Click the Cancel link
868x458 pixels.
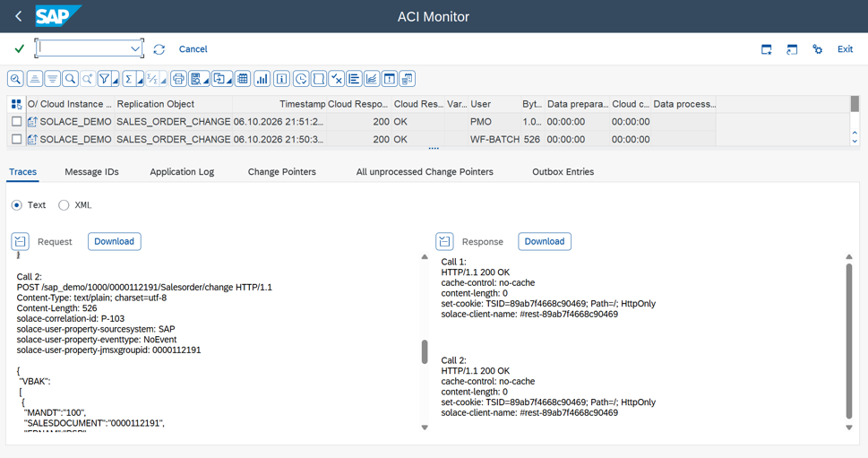tap(193, 49)
